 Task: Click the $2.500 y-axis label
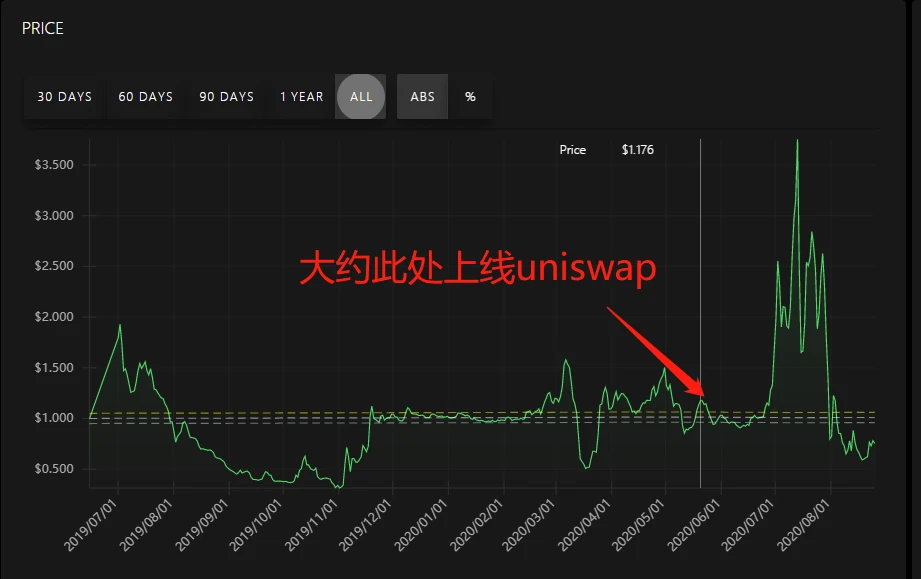[x=54, y=266]
